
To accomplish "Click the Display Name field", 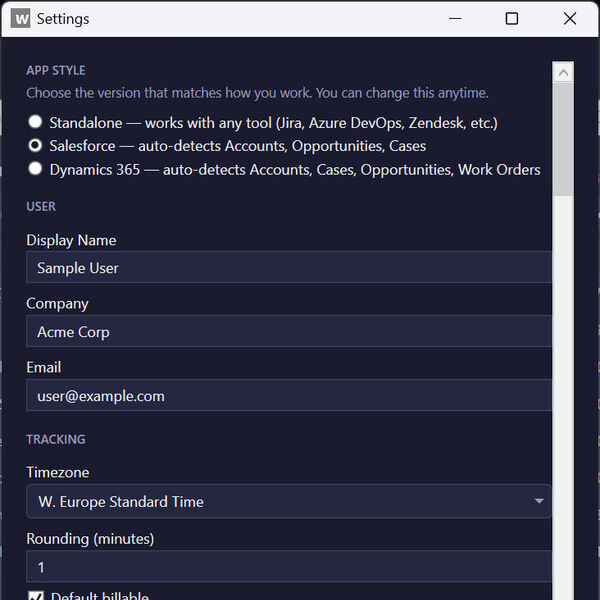I will [289, 267].
